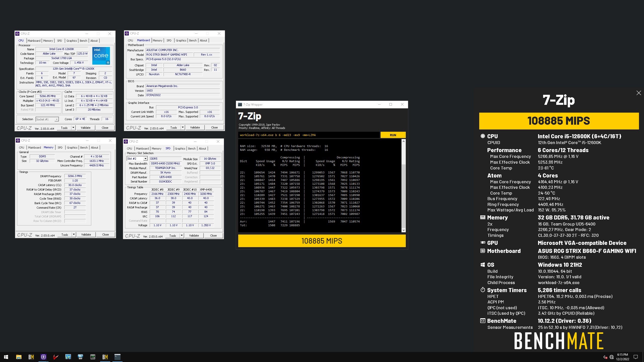Open the terminal console taskbar icon
The image size is (644, 362).
(x=117, y=357)
